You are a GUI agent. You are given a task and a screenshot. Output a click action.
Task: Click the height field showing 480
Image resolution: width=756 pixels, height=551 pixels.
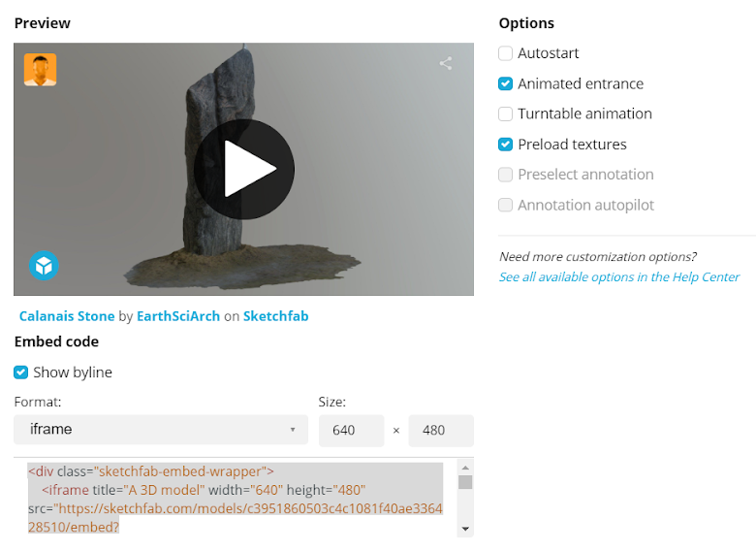pyautogui.click(x=441, y=430)
